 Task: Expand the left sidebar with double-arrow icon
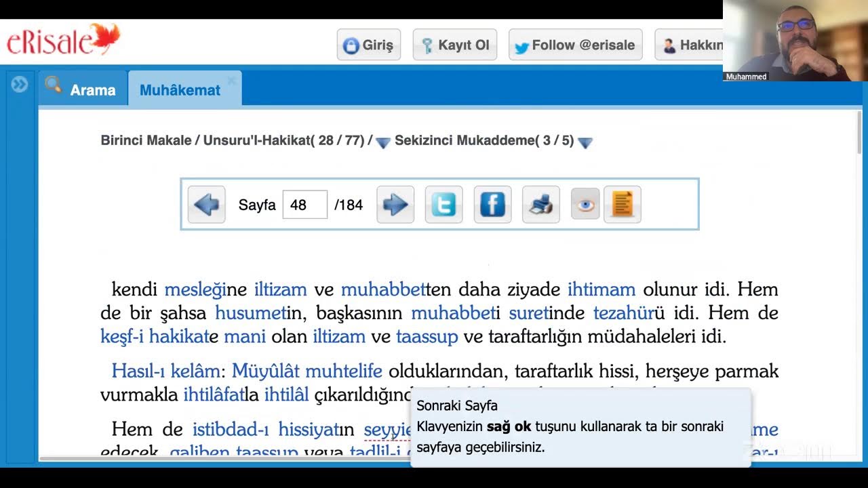tap(20, 84)
